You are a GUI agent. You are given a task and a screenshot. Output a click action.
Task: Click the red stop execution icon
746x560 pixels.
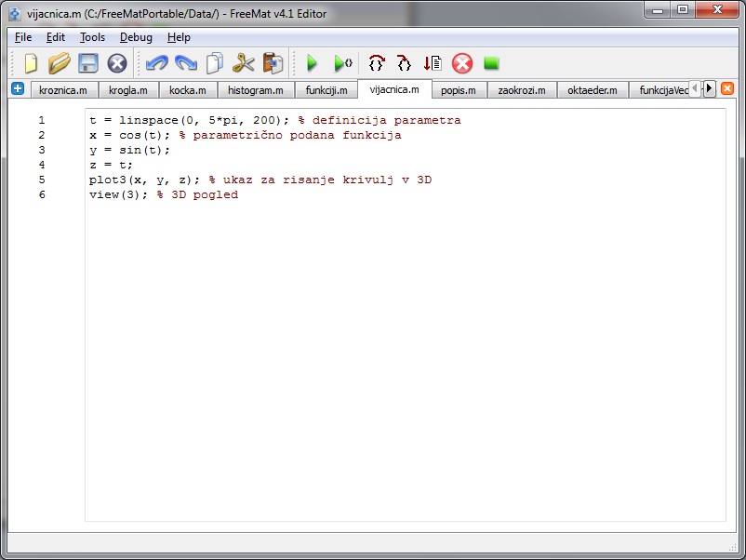pos(462,63)
